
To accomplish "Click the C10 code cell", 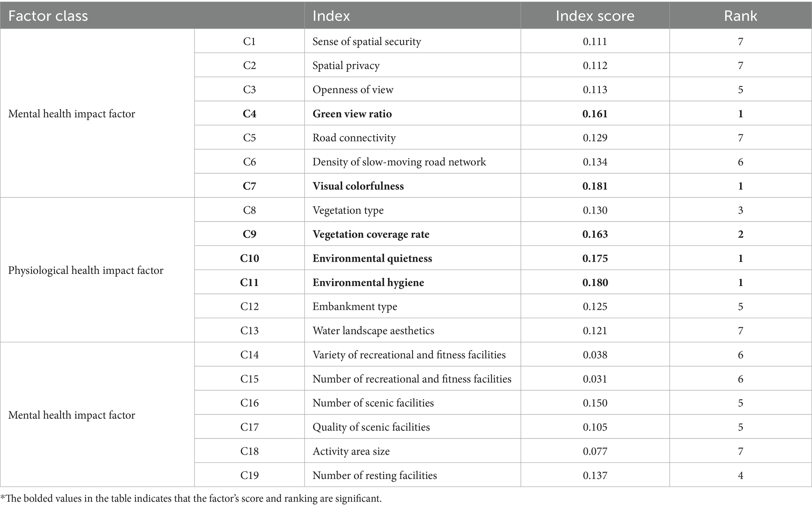I will (x=249, y=259).
